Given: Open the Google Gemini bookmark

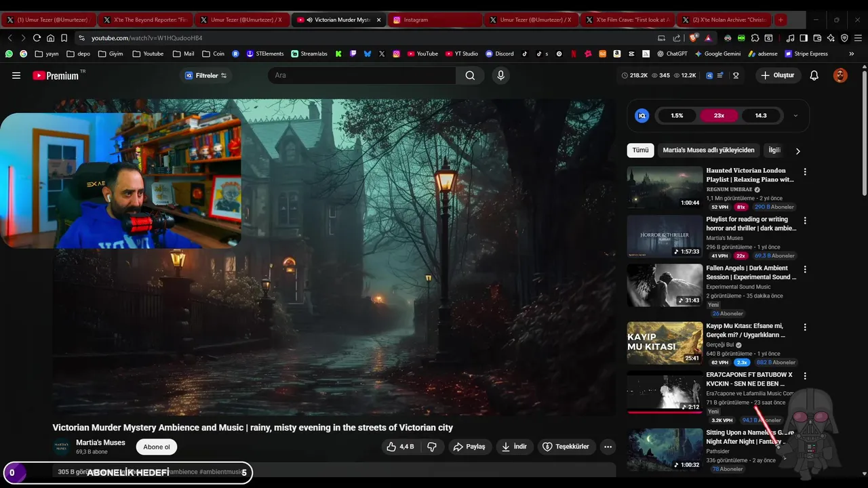Looking at the screenshot, I should pos(717,54).
